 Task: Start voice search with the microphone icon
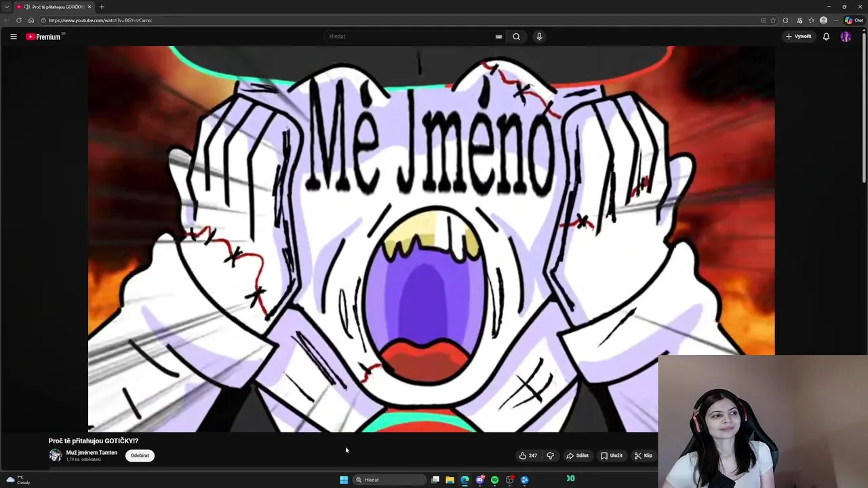[x=539, y=37]
